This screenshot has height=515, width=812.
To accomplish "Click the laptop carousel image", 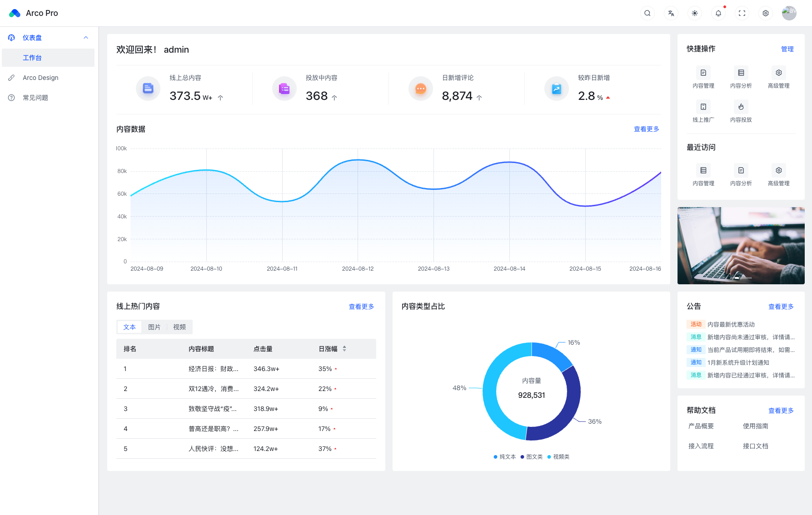I will 741,245.
